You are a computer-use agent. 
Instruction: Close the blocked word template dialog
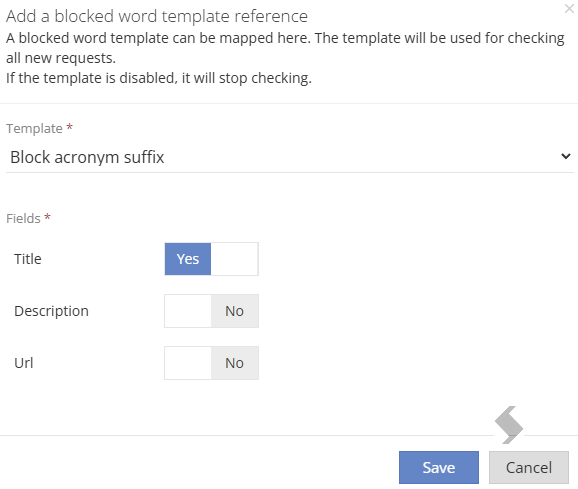pos(569,8)
